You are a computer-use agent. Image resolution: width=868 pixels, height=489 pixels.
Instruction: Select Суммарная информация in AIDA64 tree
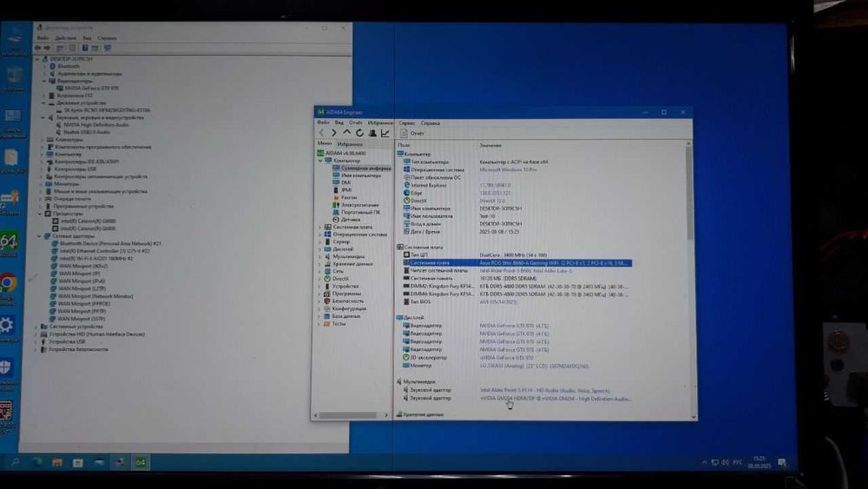coord(361,168)
